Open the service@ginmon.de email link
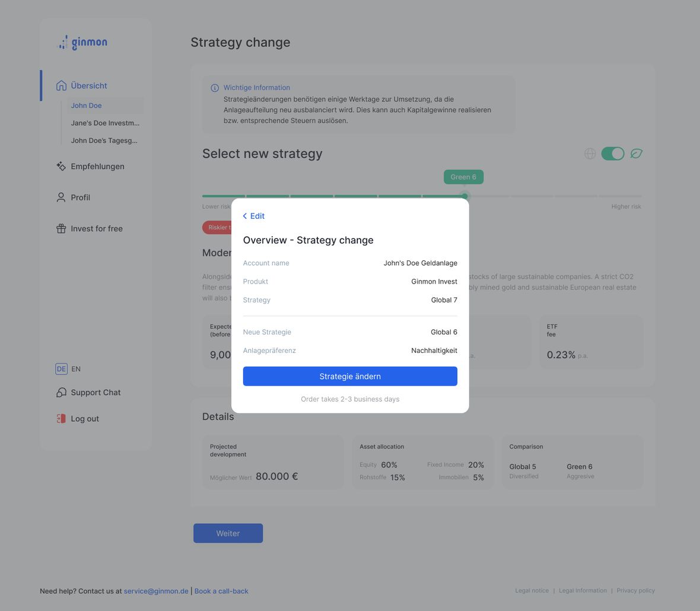 [156, 591]
